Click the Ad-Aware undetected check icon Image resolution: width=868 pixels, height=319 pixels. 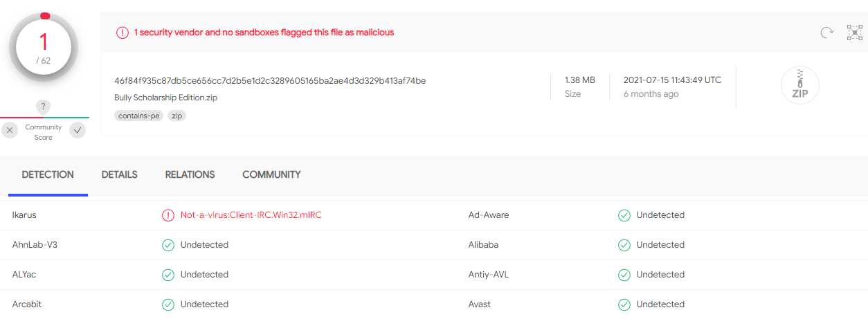[624, 215]
